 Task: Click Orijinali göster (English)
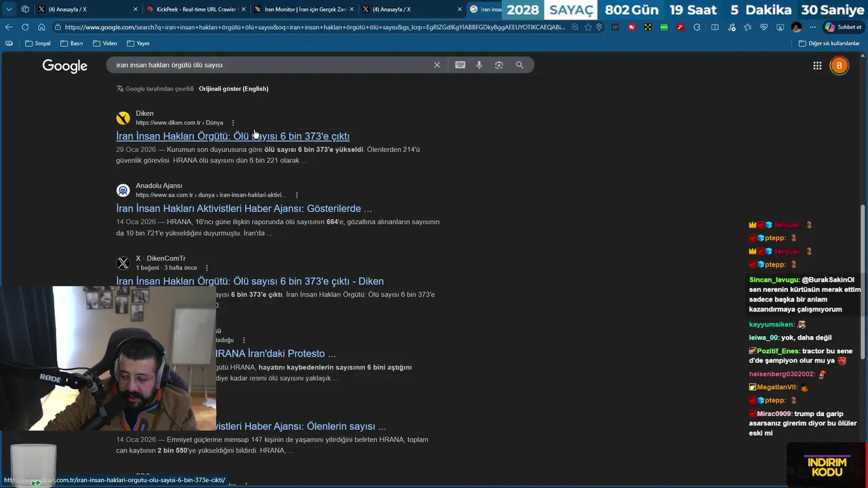(233, 89)
